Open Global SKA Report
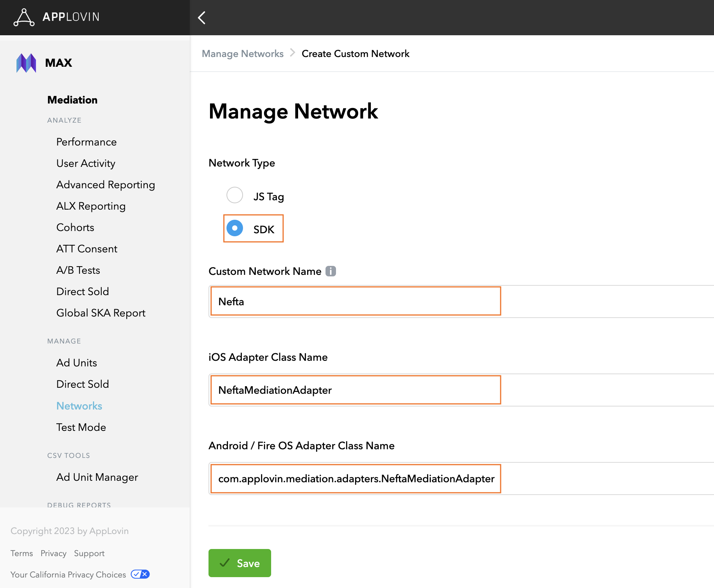This screenshot has height=588, width=714. coord(101,313)
